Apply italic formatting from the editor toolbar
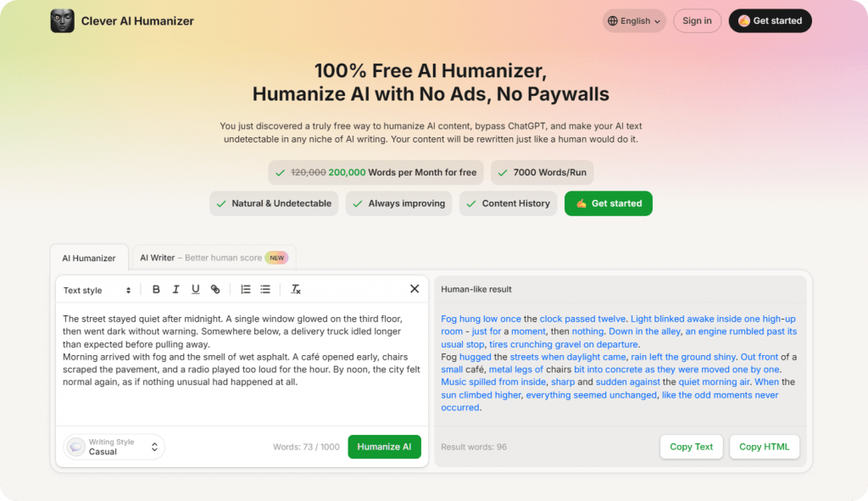 [175, 289]
